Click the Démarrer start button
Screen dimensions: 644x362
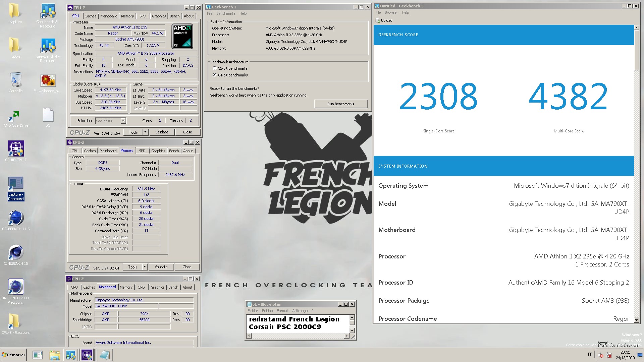(x=13, y=355)
